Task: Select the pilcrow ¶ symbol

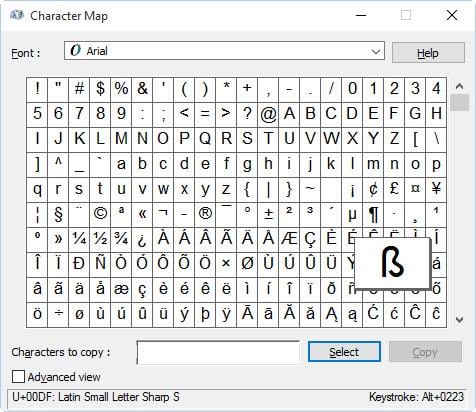Action: (373, 214)
